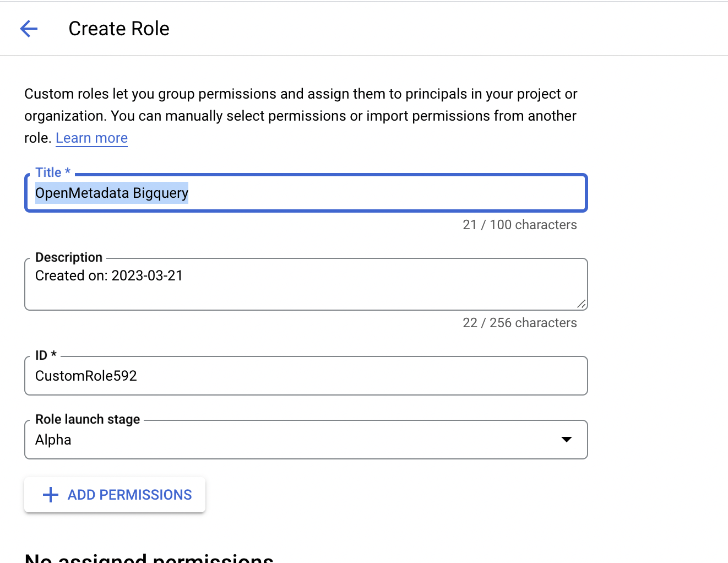Click the back arrow to exit Create Role
Image resolution: width=728 pixels, height=563 pixels.
coord(29,28)
